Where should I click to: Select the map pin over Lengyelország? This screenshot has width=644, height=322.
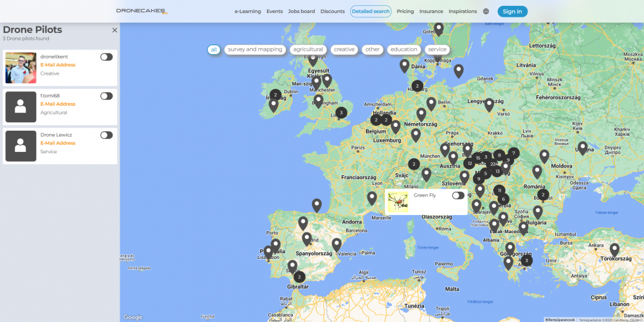pyautogui.click(x=489, y=105)
